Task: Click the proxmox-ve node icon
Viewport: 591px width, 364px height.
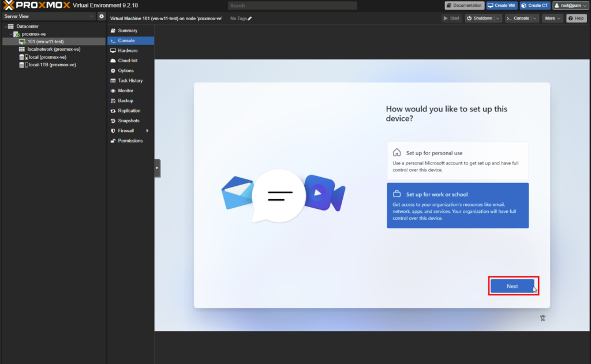Action: pos(17,34)
